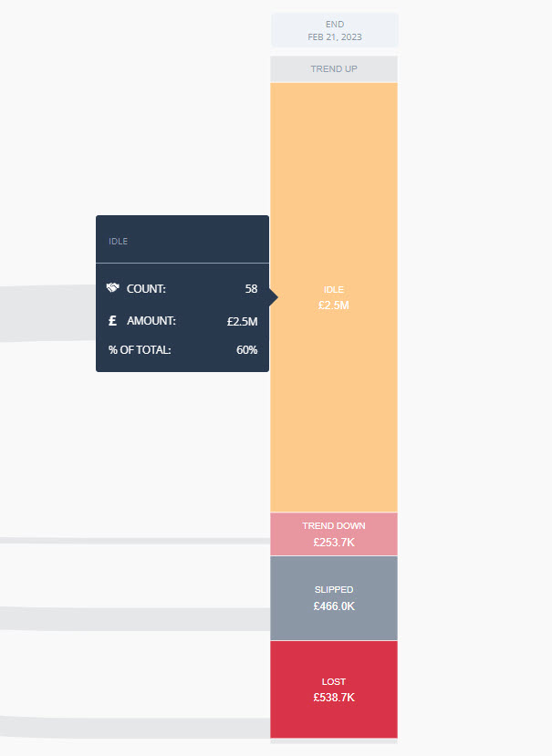Click the £538.7K amount in Lost block
The image size is (552, 756).
(334, 697)
